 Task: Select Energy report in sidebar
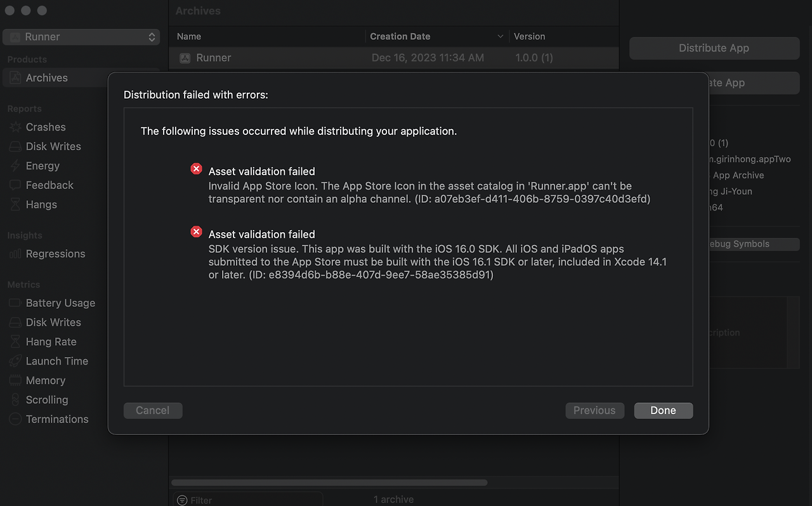[43, 166]
